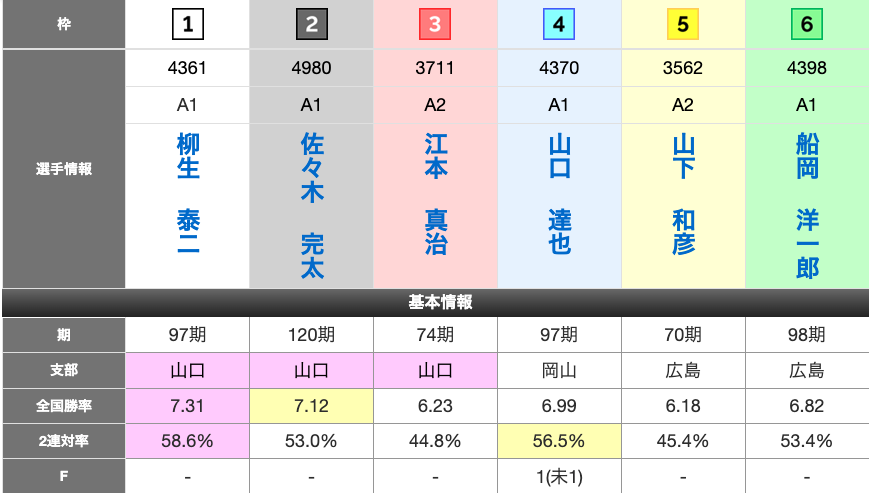Open racer 山下和彦 profile link
The image size is (869, 493).
pyautogui.click(x=683, y=193)
